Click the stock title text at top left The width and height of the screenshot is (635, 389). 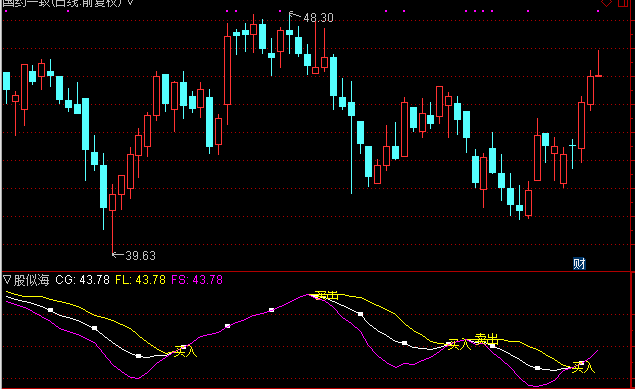tap(63, 3)
